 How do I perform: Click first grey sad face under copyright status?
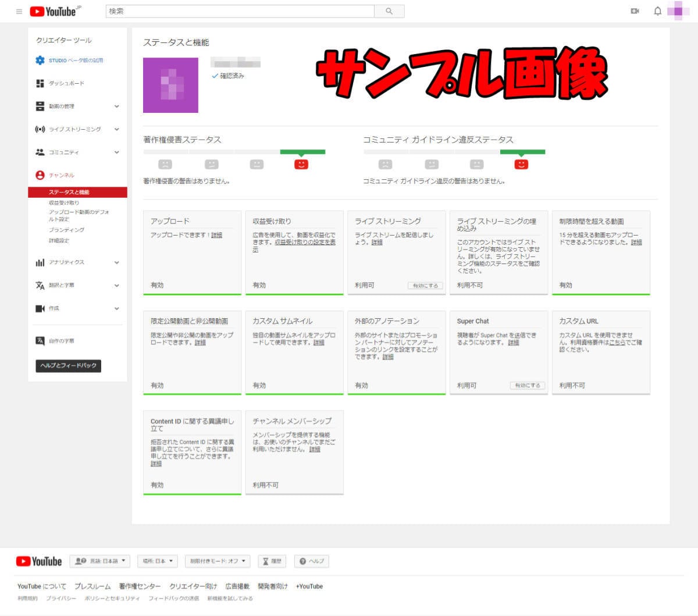pyautogui.click(x=165, y=165)
